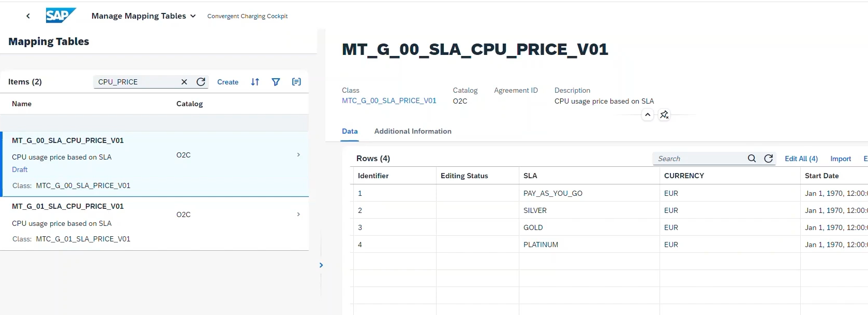868x315 pixels.
Task: Expand the side panel splitter arrow
Action: 321,265
